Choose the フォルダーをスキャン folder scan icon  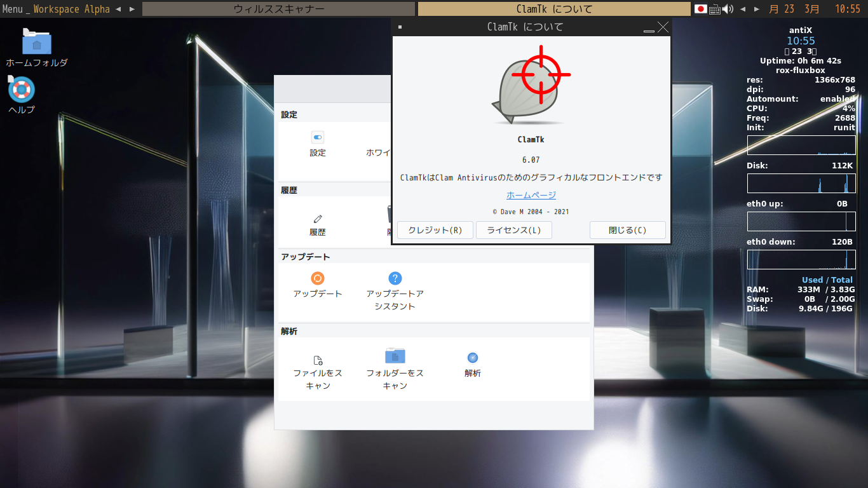[x=395, y=356]
